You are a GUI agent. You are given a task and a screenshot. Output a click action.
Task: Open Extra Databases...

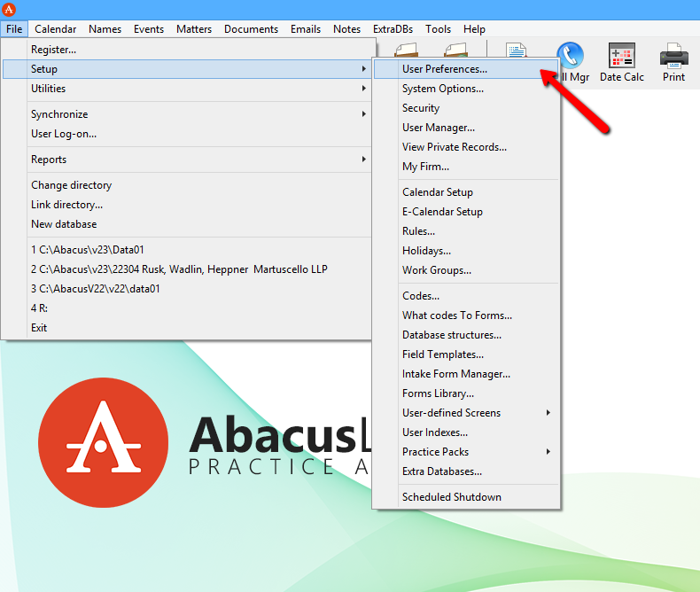[x=466, y=471]
